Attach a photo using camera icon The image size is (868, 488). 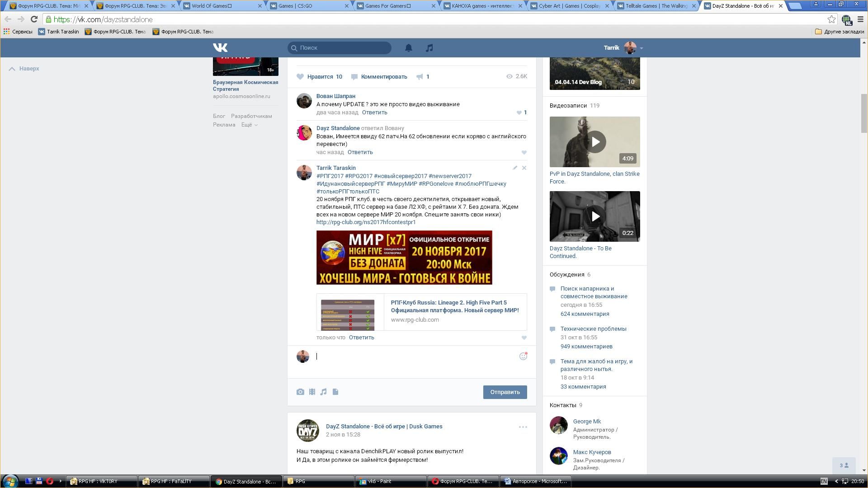(300, 392)
